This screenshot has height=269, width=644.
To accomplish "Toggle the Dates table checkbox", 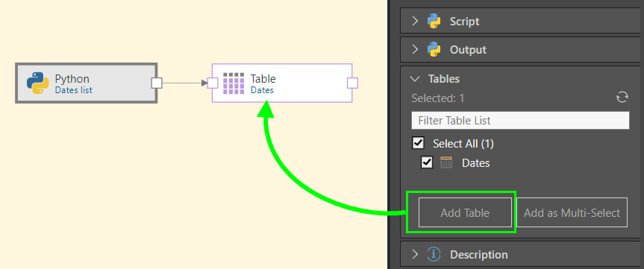I will coord(427,162).
